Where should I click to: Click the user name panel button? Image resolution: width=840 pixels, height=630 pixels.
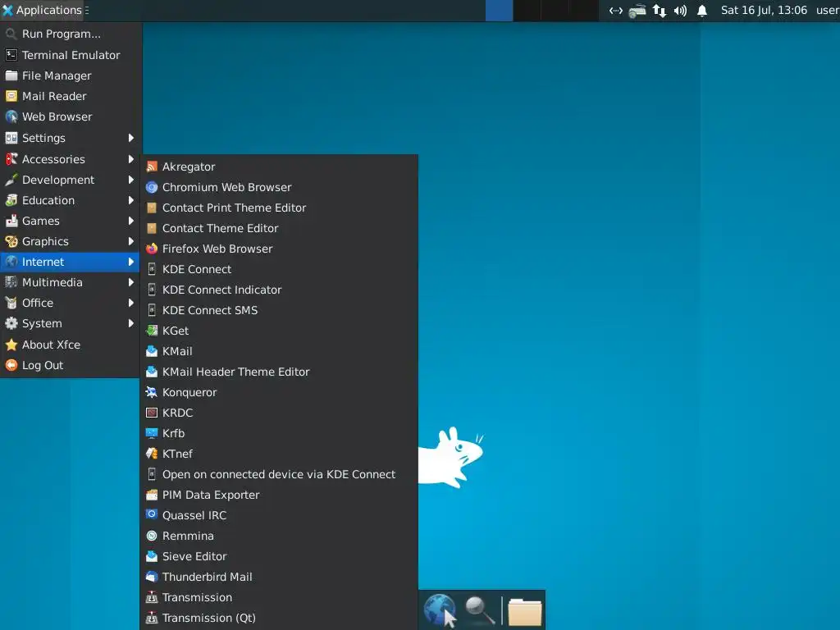click(x=827, y=10)
